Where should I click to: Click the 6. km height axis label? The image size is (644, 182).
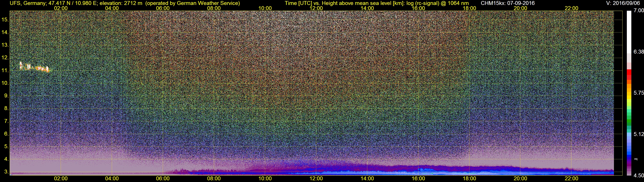click(6, 134)
